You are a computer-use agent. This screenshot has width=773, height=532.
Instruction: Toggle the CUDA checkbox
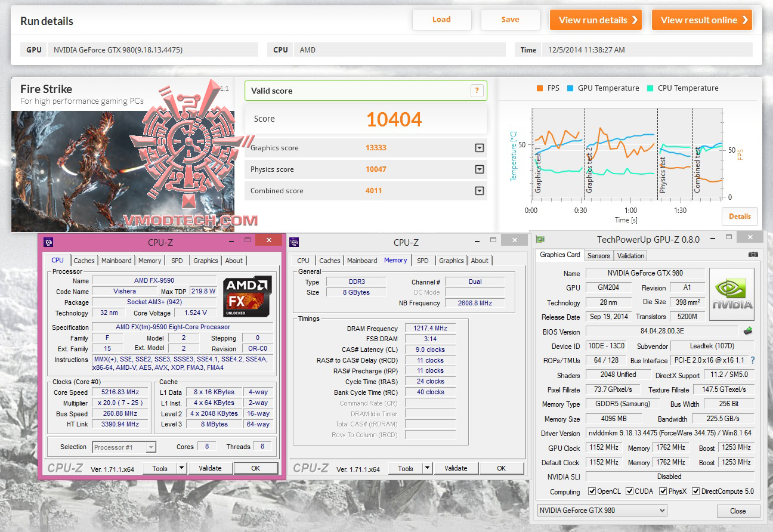[629, 491]
